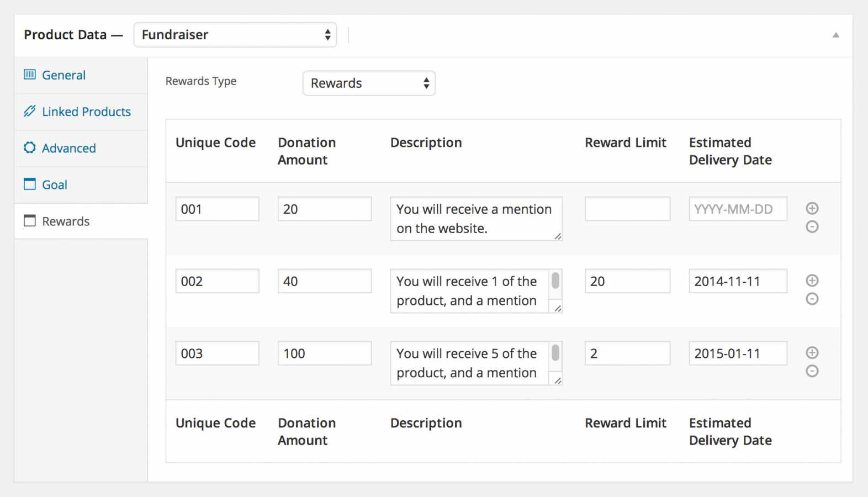
Task: Click the description mentioning the website
Action: point(476,219)
